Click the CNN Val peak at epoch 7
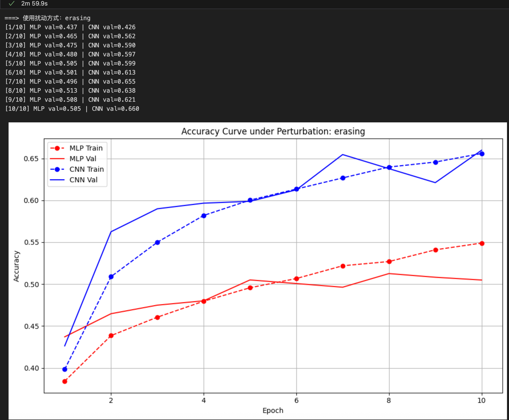This screenshot has height=420, width=509. pyautogui.click(x=343, y=155)
